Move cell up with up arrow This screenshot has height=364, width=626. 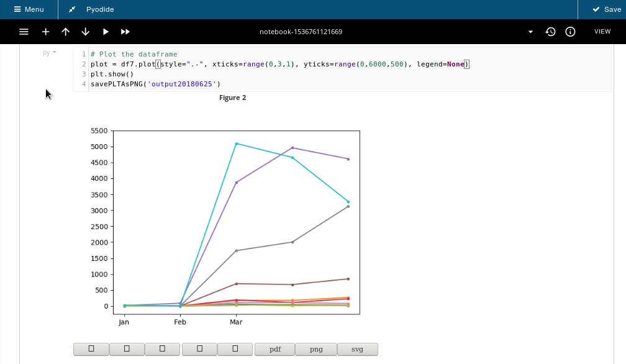(65, 32)
